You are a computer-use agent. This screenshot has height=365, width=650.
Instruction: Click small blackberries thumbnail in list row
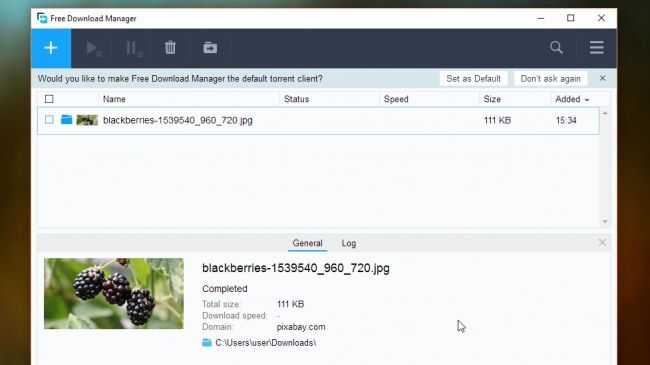tap(87, 120)
